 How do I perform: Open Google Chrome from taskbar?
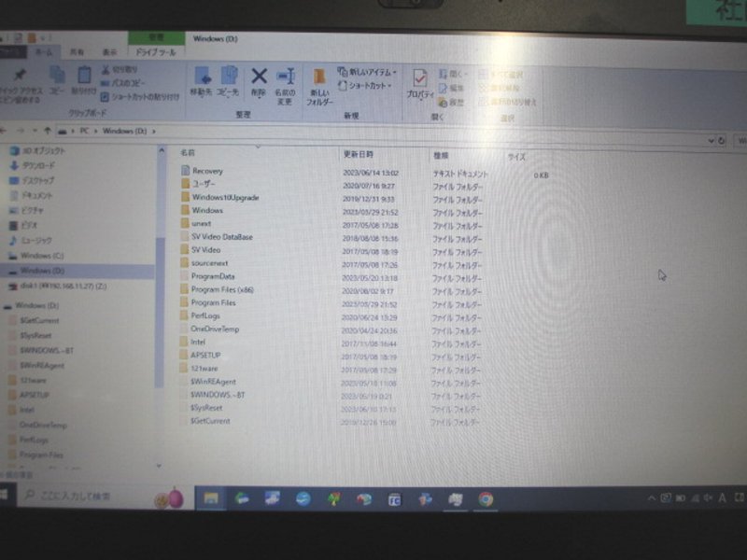(486, 499)
